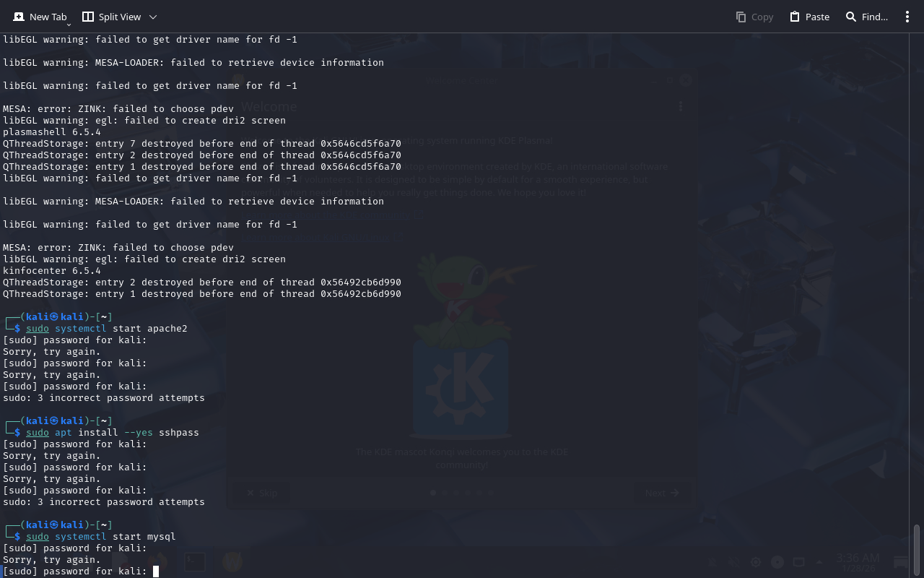Click the Copy toolbar button
This screenshot has width=924, height=578.
[754, 17]
